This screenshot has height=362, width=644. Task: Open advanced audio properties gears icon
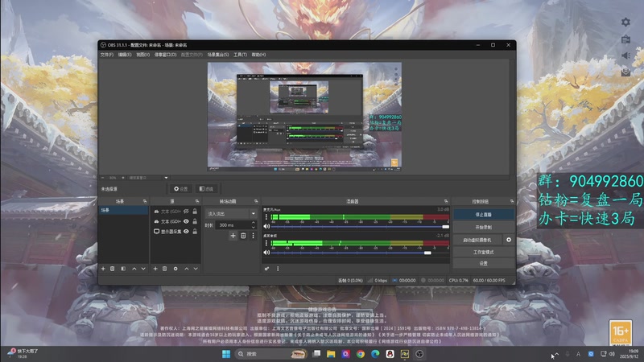(x=266, y=269)
